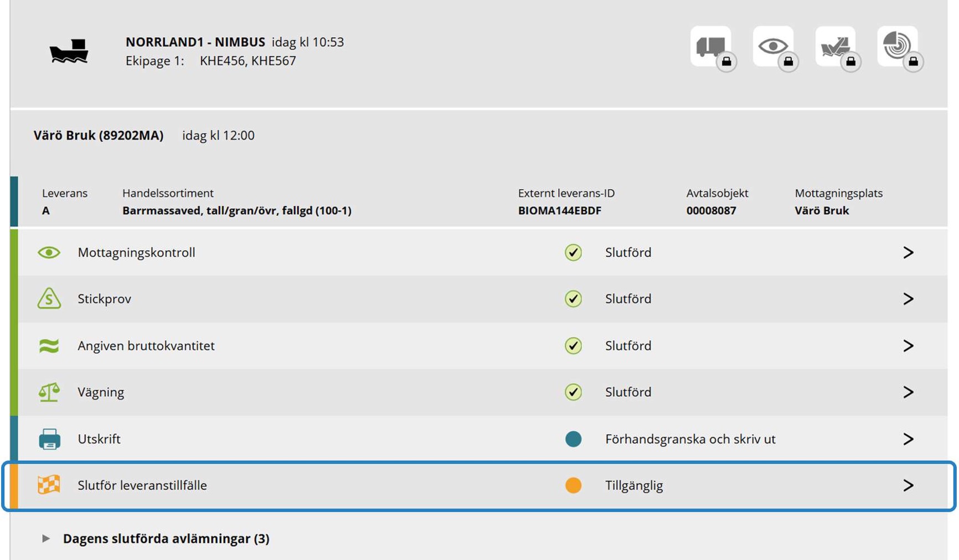Click the Utskrift printer icon
Image resolution: width=959 pixels, height=560 pixels.
coord(49,439)
